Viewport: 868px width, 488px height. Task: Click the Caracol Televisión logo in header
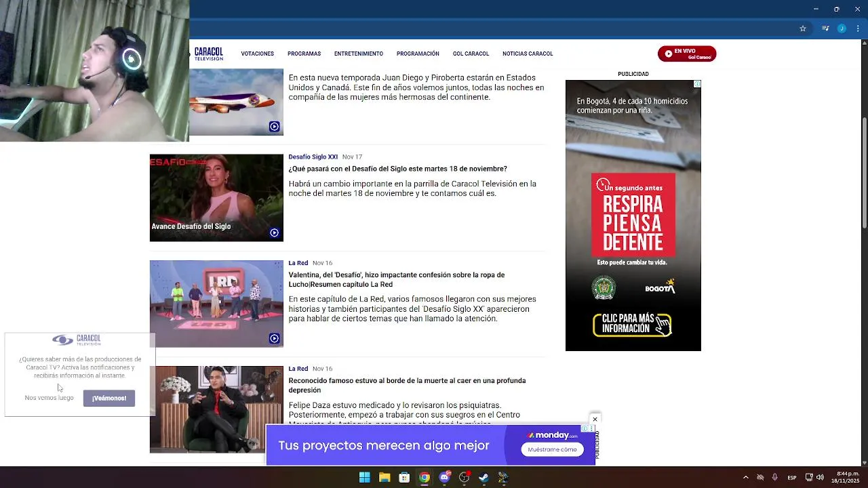(208, 54)
